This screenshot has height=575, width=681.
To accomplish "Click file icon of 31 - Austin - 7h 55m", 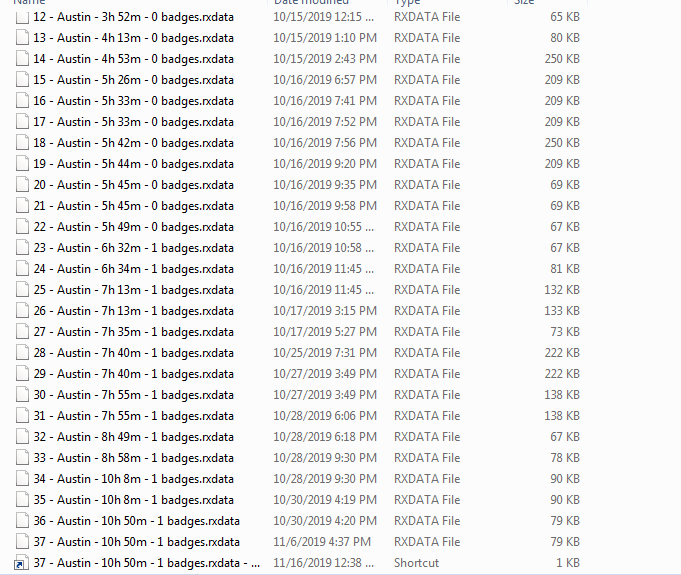I will pyautogui.click(x=22, y=416).
